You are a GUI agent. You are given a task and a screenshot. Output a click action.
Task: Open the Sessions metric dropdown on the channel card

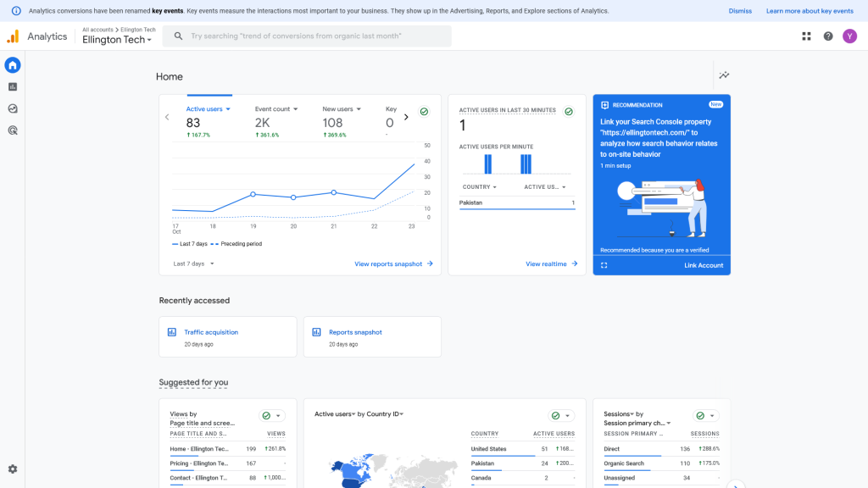619,413
